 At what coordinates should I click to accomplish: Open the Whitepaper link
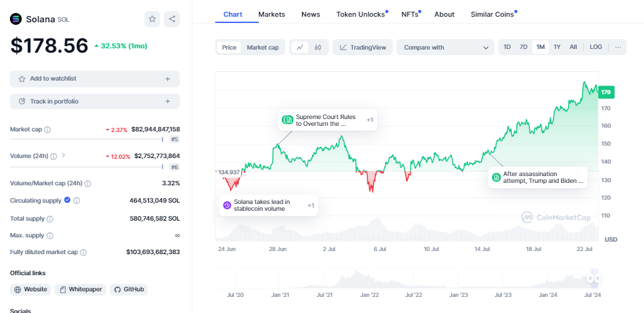[81, 289]
